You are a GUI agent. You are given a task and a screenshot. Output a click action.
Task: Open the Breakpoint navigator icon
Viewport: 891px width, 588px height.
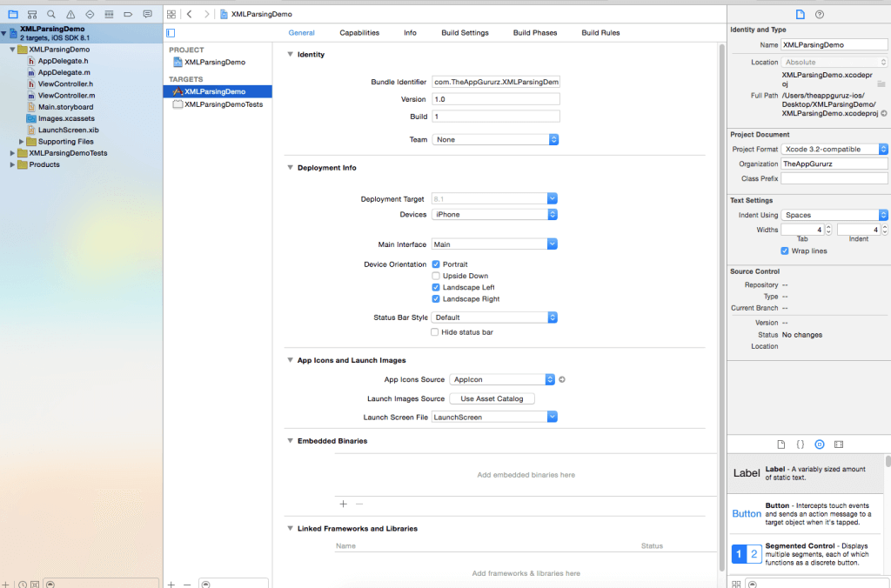(x=128, y=14)
